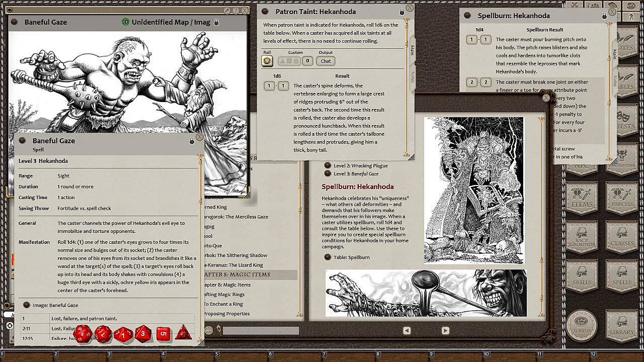Open the Classes sidebar panel
This screenshot has height=362, width=644.
pyautogui.click(x=622, y=237)
